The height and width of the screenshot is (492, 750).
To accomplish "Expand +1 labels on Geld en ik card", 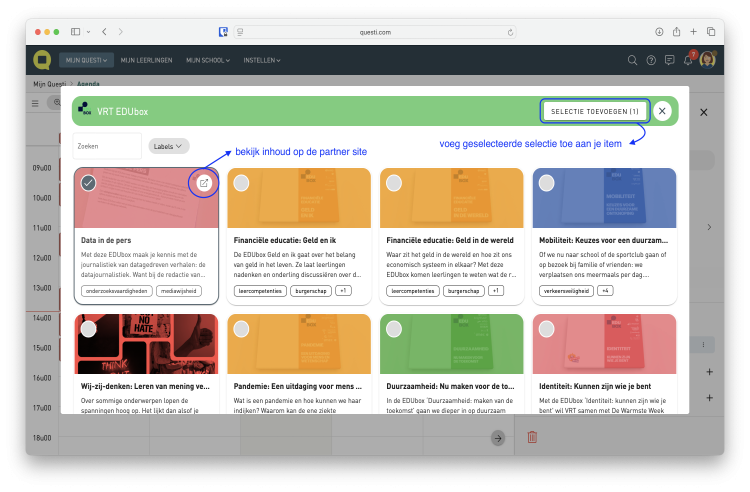I will 343,291.
